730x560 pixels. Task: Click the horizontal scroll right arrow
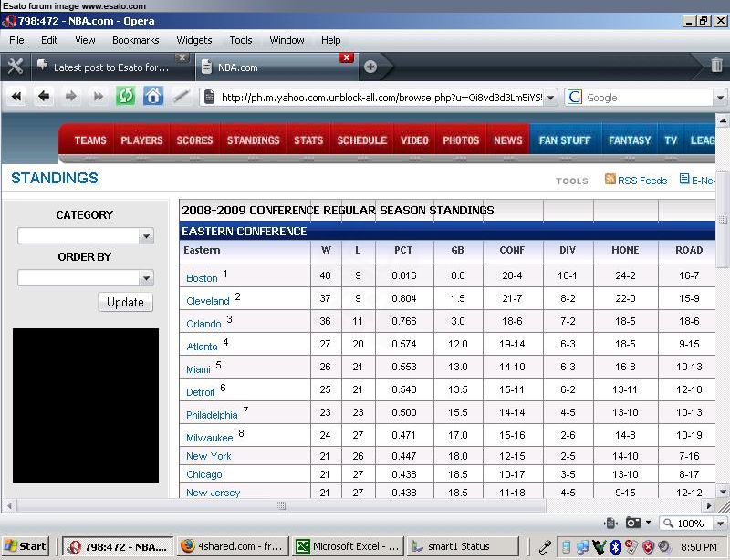(709, 505)
